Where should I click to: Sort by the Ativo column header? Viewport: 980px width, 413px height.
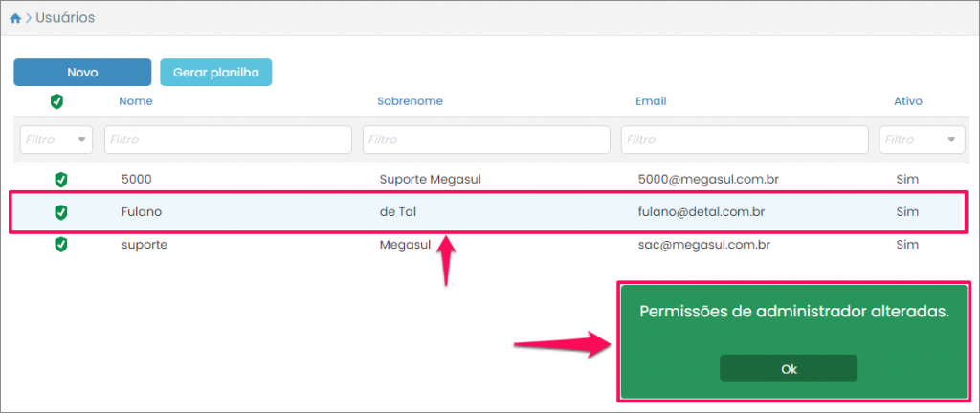907,101
